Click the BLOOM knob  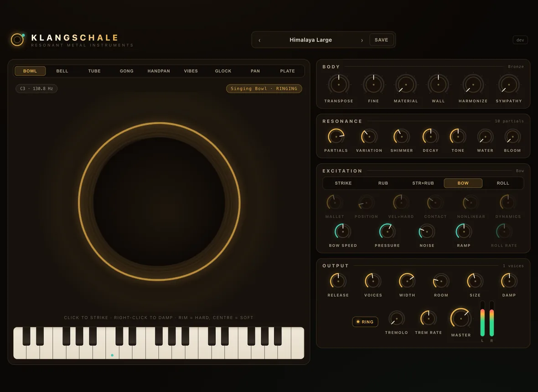(512, 136)
